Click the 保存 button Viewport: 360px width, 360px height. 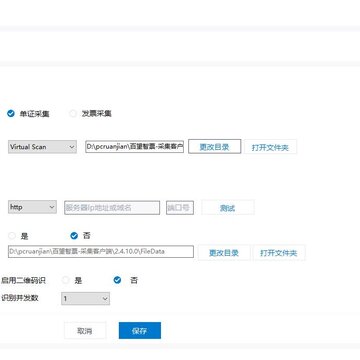pos(140,331)
